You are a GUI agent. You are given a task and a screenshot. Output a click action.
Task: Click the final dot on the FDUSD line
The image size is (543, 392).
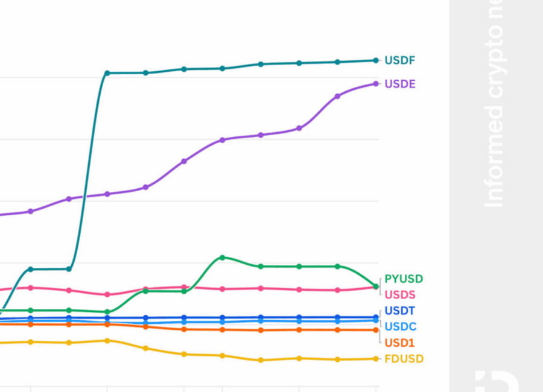(x=376, y=359)
